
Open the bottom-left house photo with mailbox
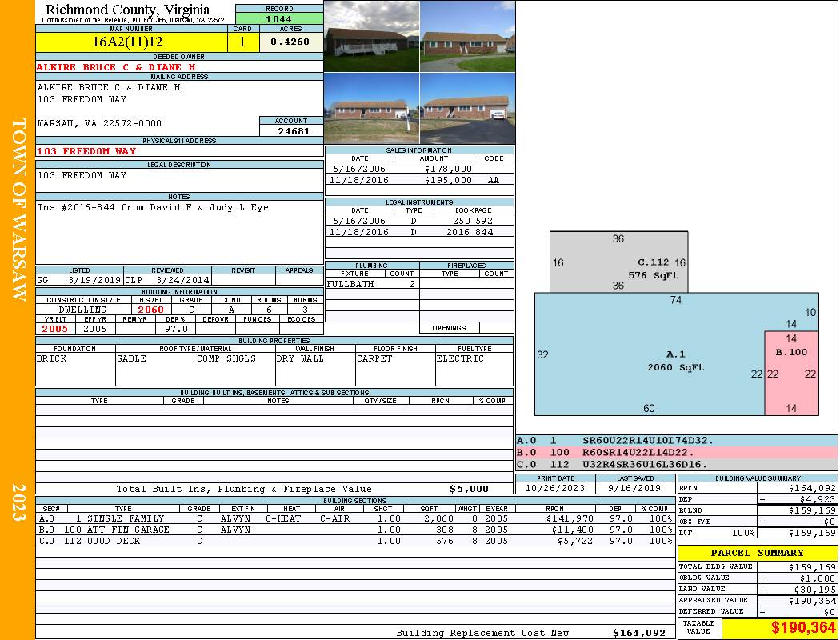372,109
